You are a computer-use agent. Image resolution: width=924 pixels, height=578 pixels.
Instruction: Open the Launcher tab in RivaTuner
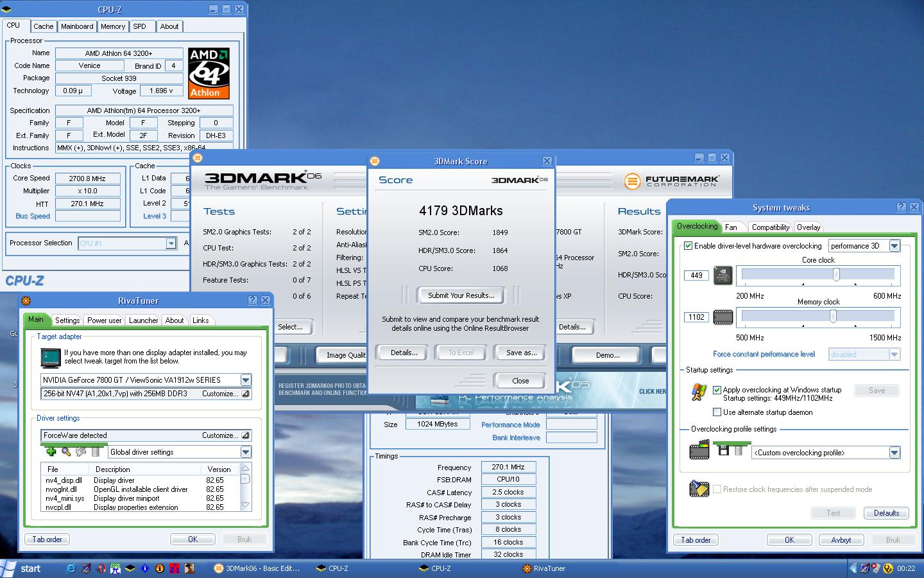tap(144, 320)
